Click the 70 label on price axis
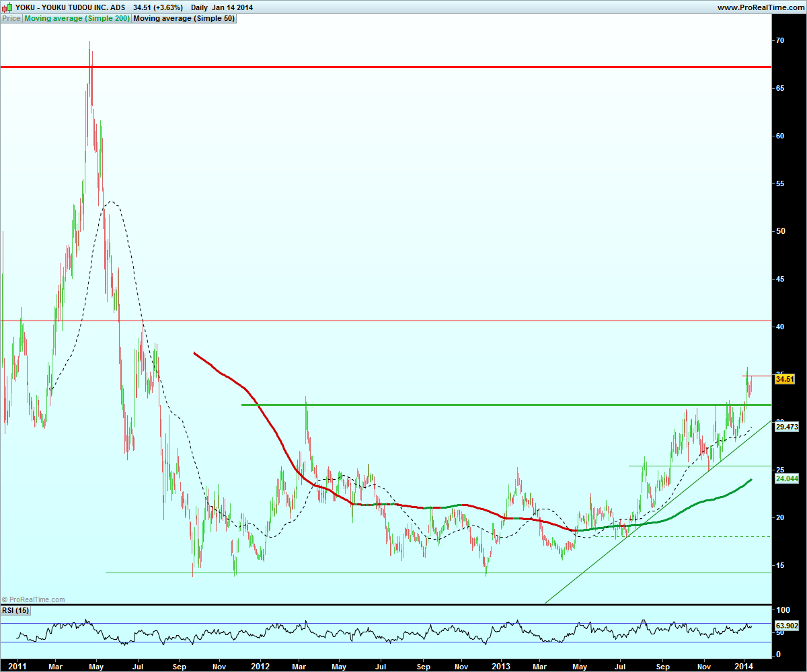This screenshot has height=672, width=807. pos(779,40)
